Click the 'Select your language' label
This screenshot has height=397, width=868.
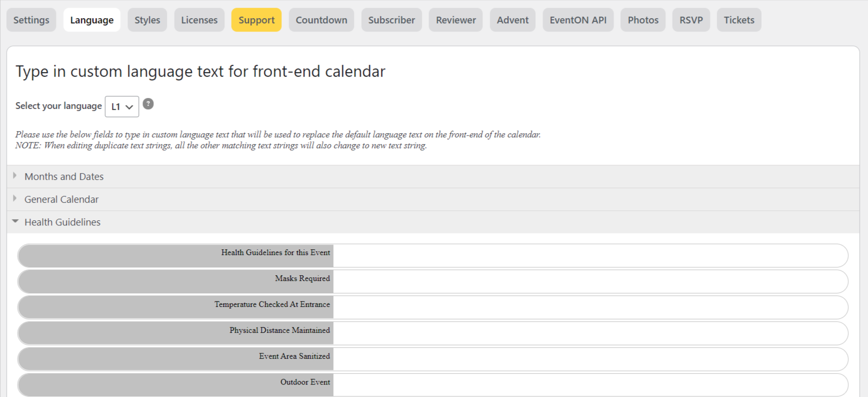coord(59,106)
